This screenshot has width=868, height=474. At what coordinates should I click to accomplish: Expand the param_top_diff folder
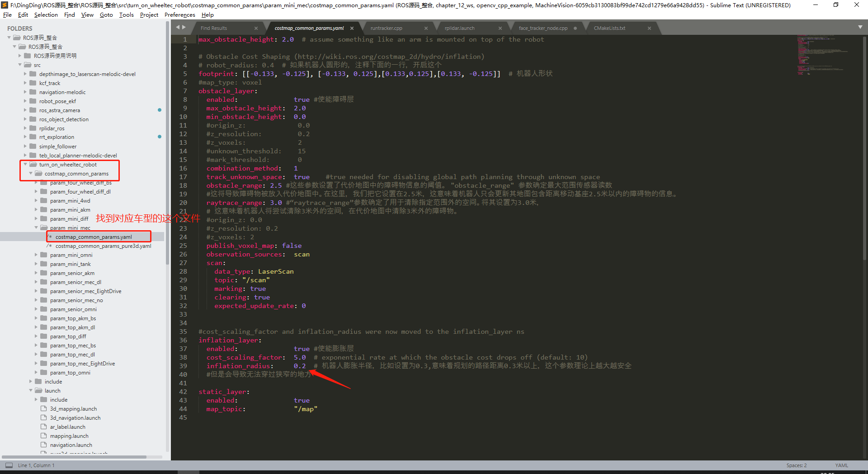tap(36, 337)
